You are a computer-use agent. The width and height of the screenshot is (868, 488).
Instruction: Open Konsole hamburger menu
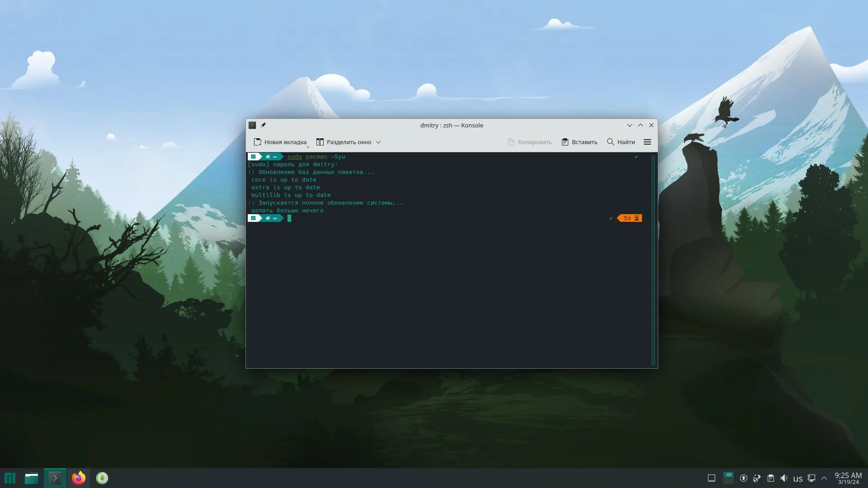click(647, 142)
